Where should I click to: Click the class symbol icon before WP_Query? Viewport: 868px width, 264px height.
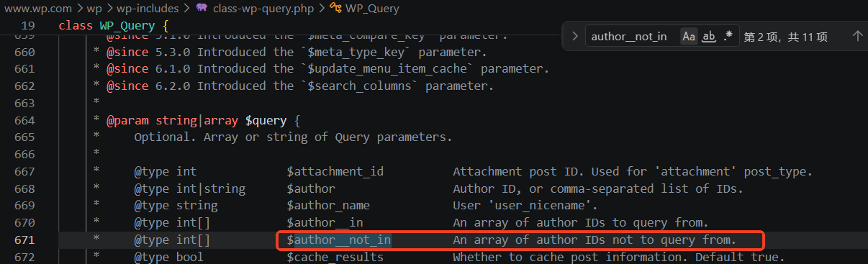335,9
